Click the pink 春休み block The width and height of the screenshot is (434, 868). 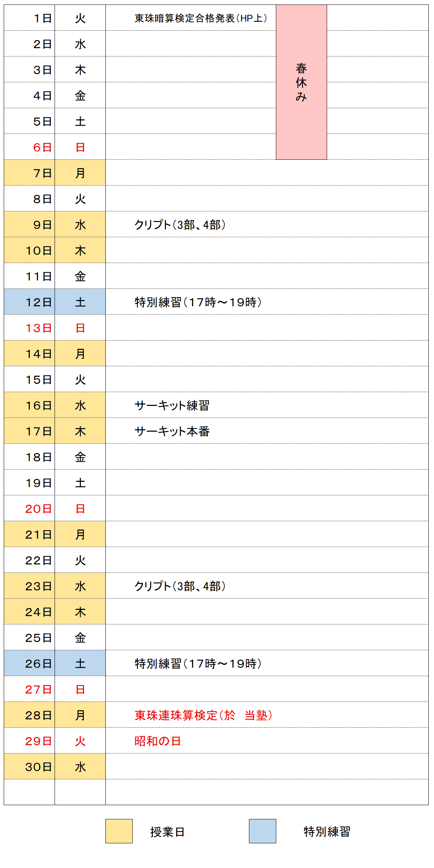(301, 82)
